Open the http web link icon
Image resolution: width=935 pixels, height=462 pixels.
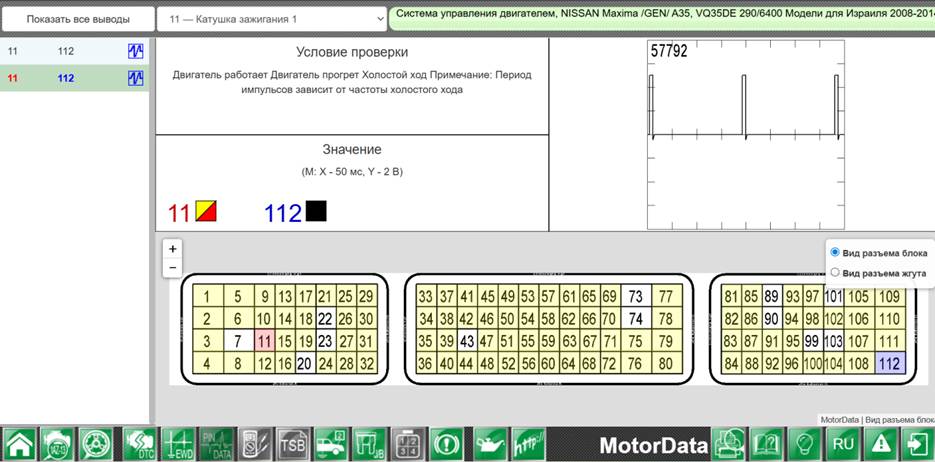[x=528, y=444]
